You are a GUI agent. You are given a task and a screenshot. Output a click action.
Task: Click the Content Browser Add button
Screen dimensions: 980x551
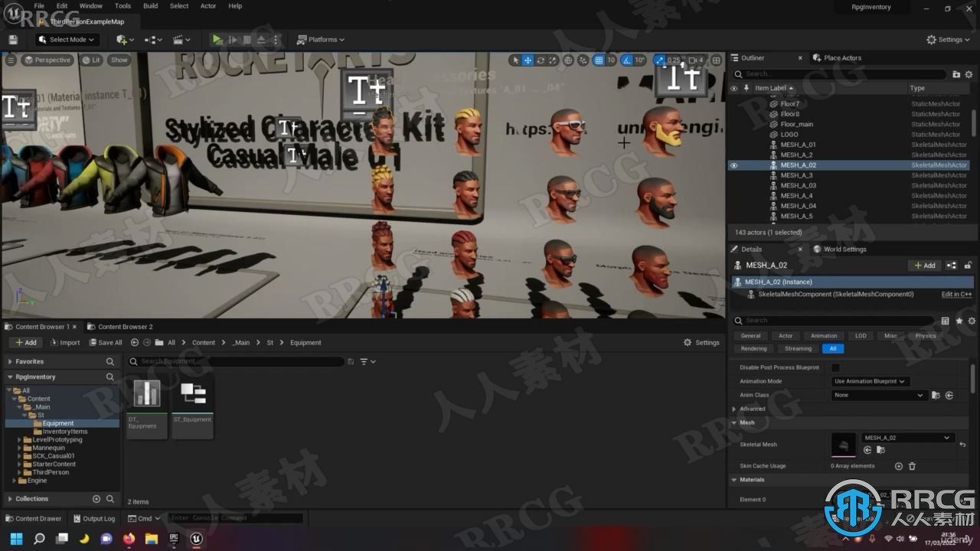(26, 342)
